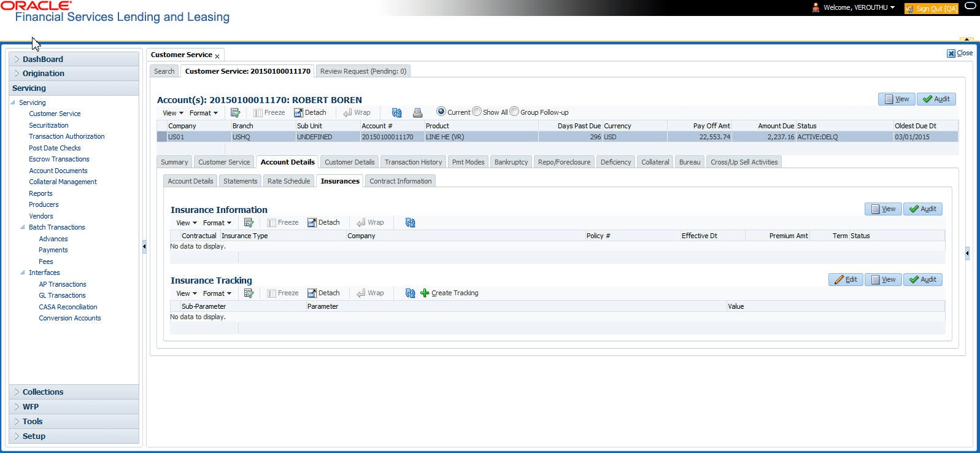
Task: Click the right side panel splitter arrow
Action: pyautogui.click(x=967, y=253)
